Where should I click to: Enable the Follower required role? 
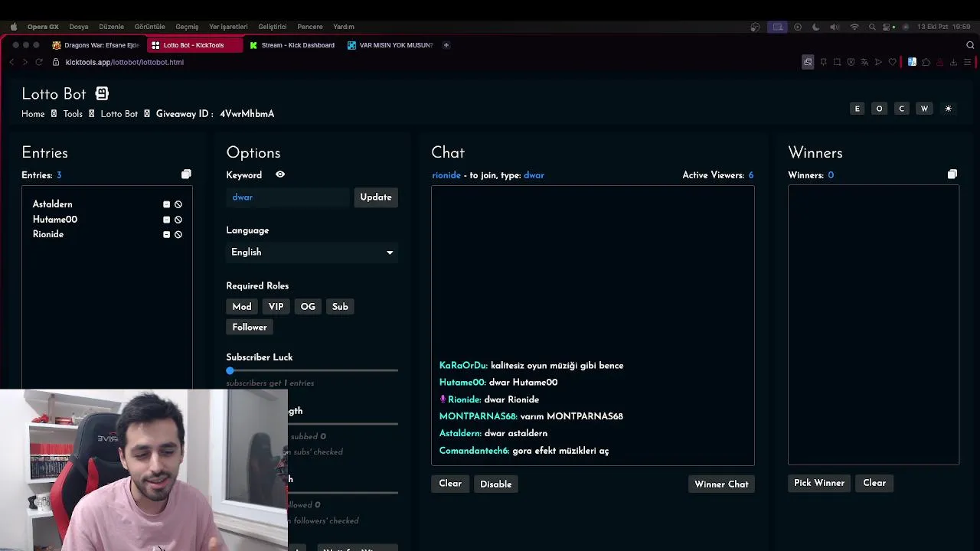(250, 327)
